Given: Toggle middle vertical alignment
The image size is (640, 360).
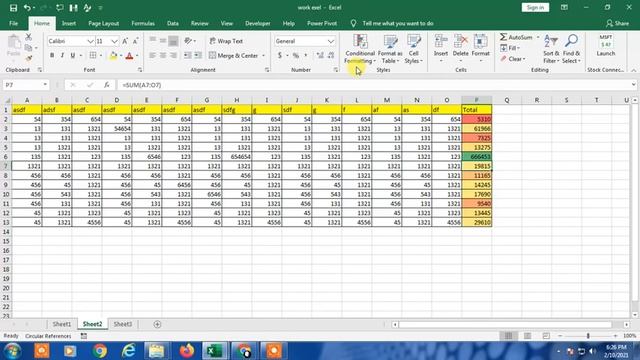Looking at the screenshot, I should coord(163,40).
